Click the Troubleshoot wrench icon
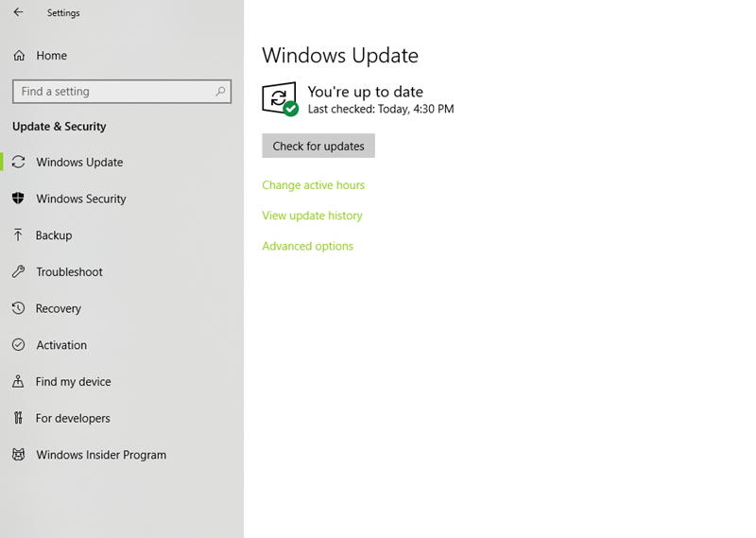Image resolution: width=756 pixels, height=538 pixels. click(18, 271)
